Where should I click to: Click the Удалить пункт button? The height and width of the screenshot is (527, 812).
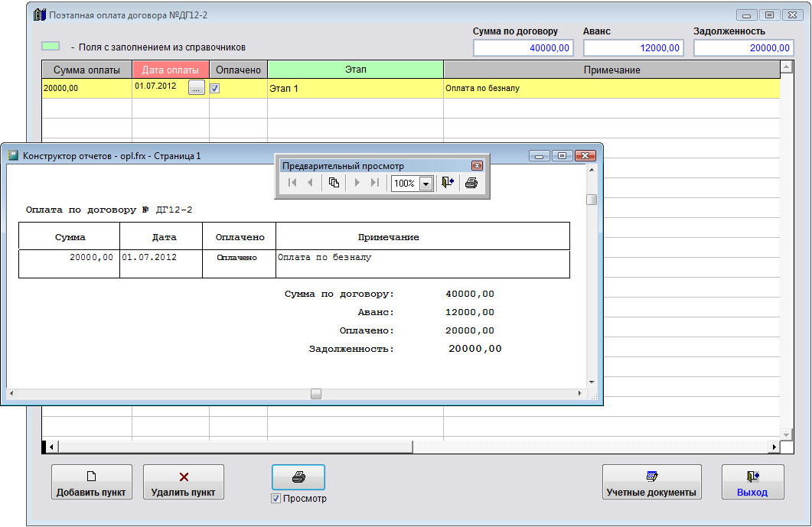tap(184, 483)
